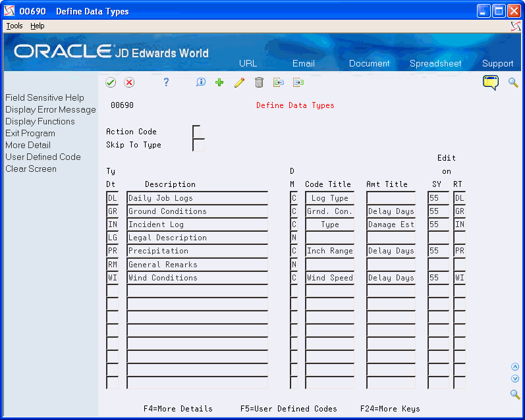Viewport: 525px width, 420px height.
Task: Click the WI type code field in Ty Dt column
Action: coord(112,277)
